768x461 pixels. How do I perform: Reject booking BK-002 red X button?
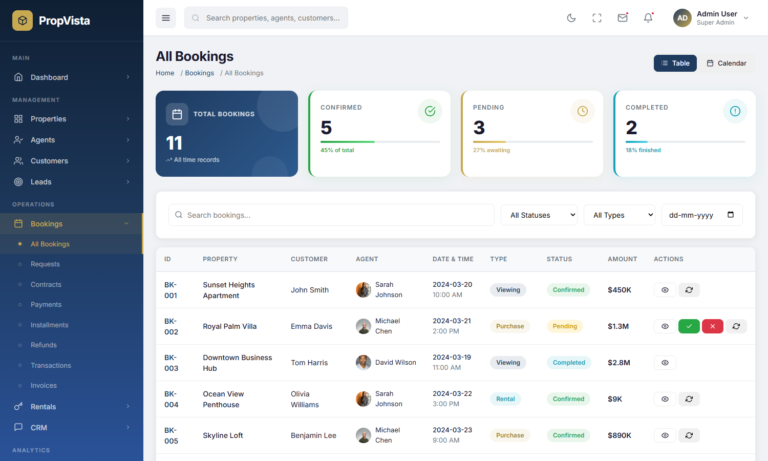712,326
